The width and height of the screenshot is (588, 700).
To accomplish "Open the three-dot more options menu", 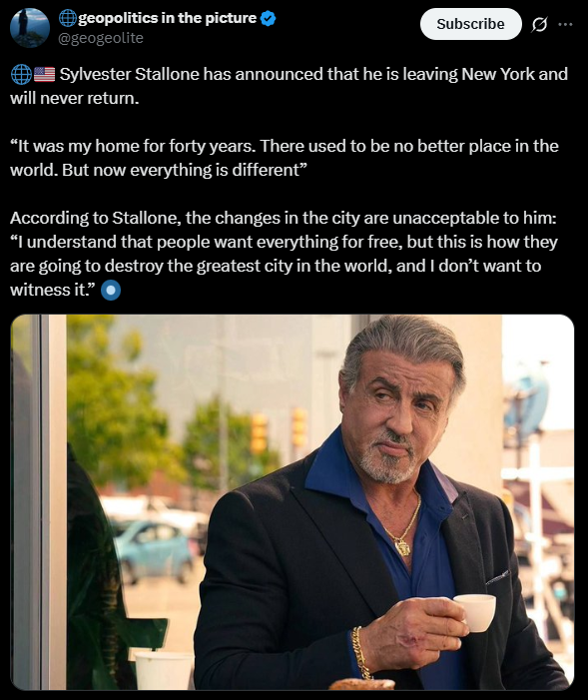I will coord(565,24).
